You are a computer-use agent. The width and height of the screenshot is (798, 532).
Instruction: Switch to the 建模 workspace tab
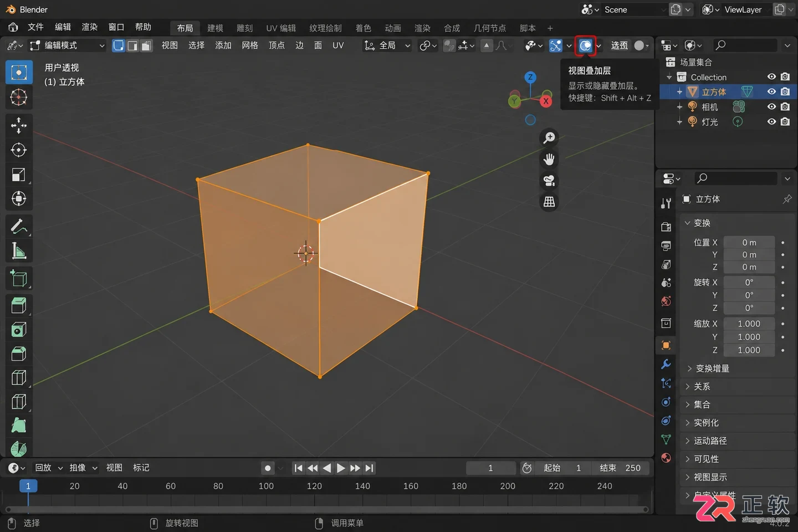tap(215, 28)
